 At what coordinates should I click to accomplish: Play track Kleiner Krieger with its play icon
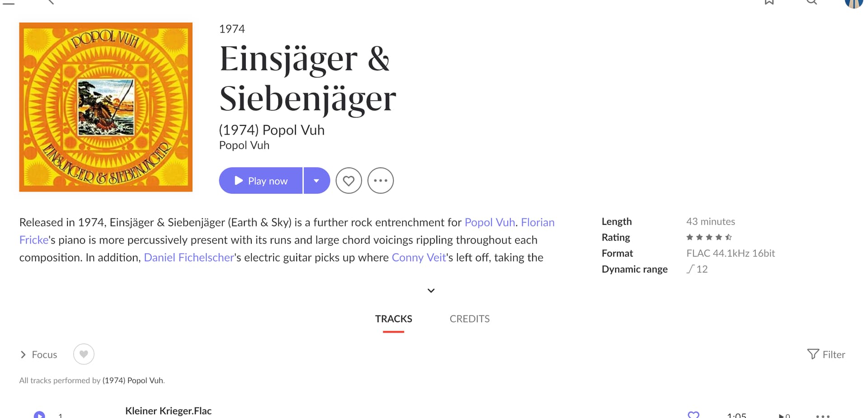pyautogui.click(x=39, y=415)
